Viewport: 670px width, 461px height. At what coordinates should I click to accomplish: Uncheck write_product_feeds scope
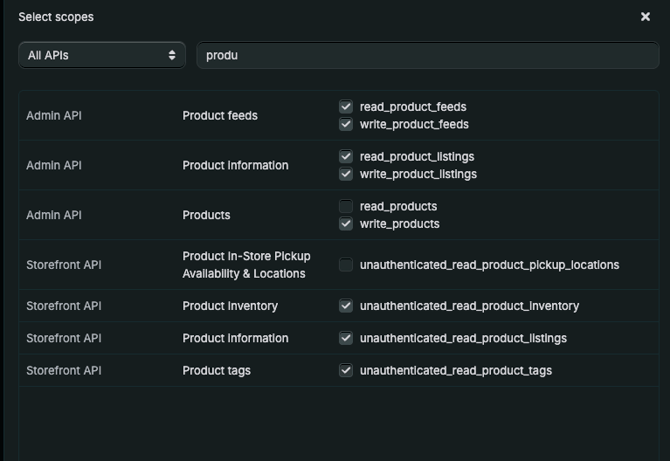(346, 124)
